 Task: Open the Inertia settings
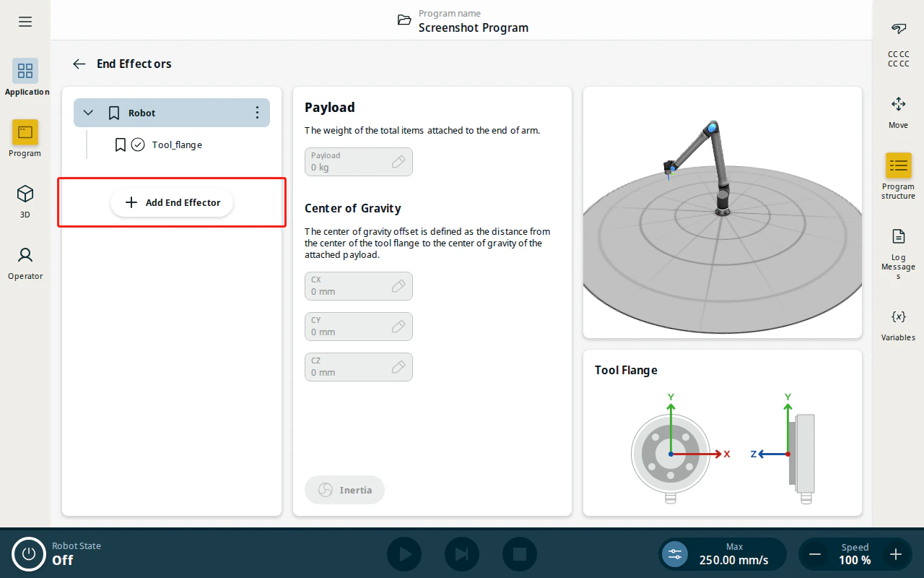[345, 490]
